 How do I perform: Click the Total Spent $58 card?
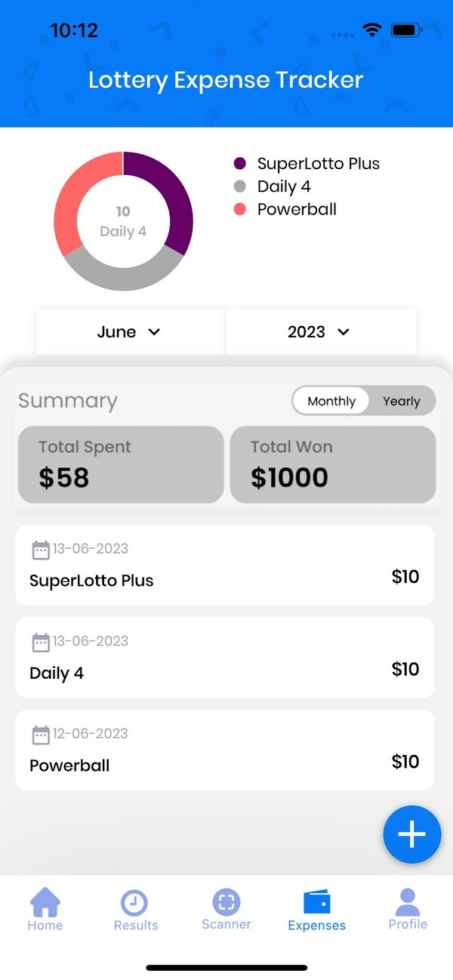click(120, 464)
